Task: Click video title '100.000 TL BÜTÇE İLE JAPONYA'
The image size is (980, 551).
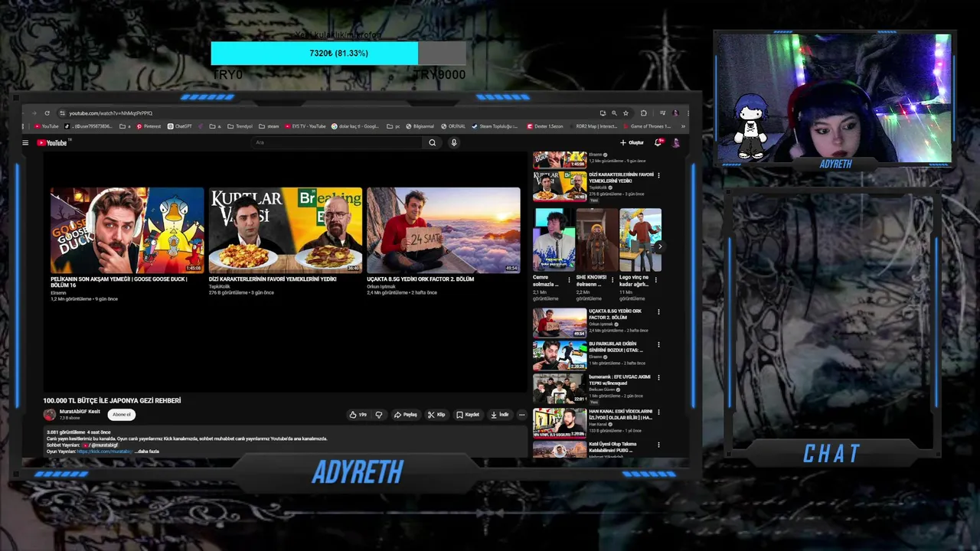Action: point(112,401)
